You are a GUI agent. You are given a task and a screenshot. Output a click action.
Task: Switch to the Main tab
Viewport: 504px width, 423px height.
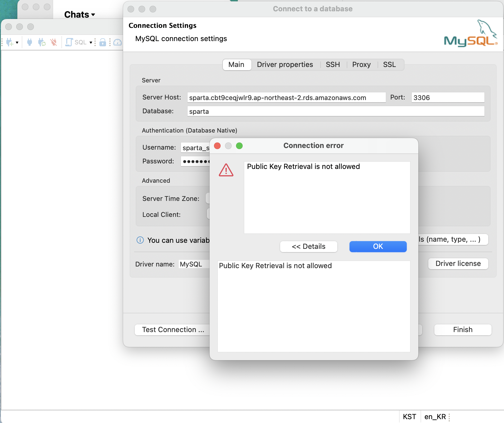pyautogui.click(x=236, y=64)
